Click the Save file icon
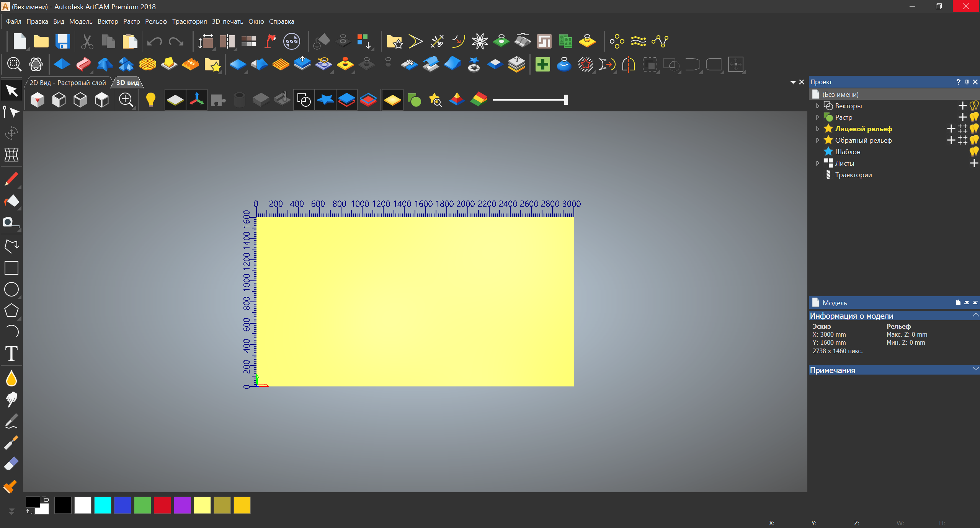The width and height of the screenshot is (980, 528). point(62,41)
